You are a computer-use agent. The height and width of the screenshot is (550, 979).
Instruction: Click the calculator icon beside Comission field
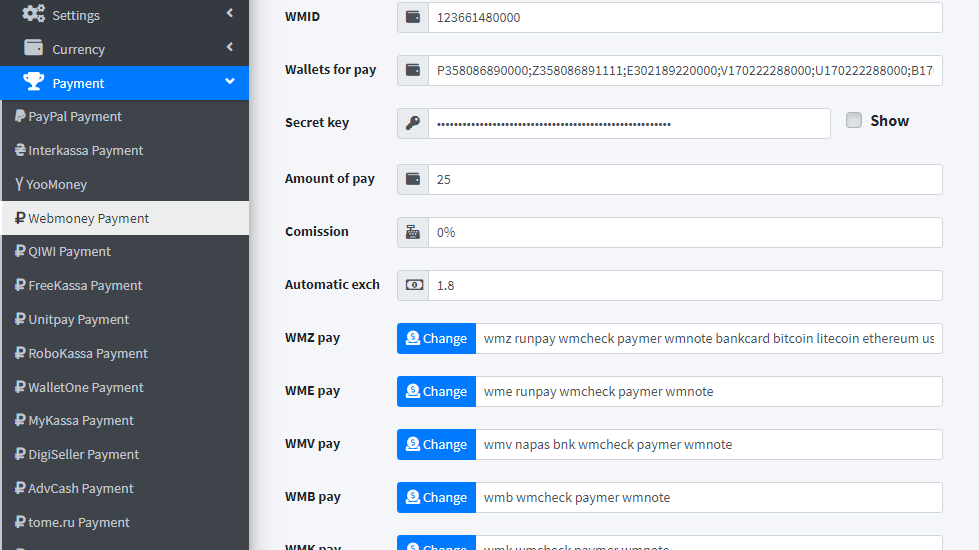[x=413, y=232]
